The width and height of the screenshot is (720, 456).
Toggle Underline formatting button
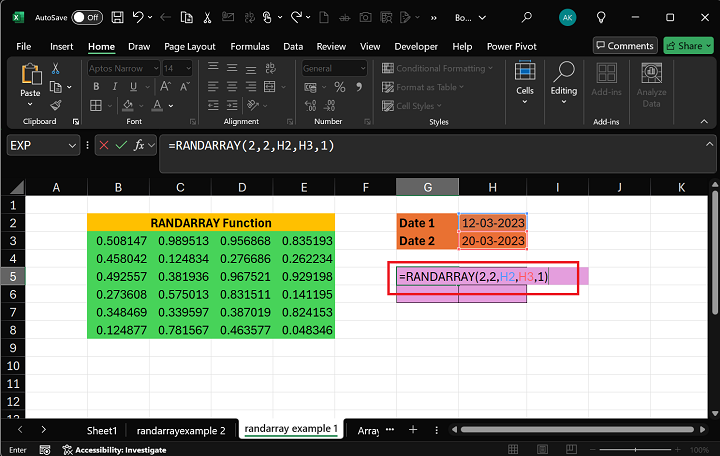click(133, 86)
